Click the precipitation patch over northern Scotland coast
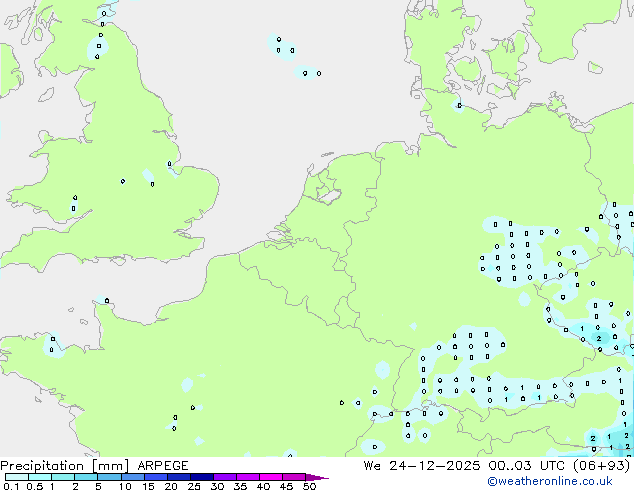Screen dimensions: 634x490 (100, 40)
